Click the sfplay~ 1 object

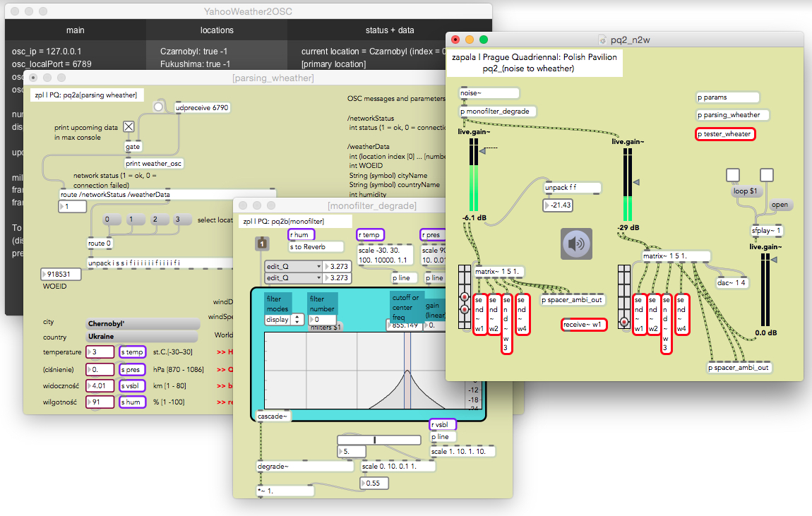point(767,231)
